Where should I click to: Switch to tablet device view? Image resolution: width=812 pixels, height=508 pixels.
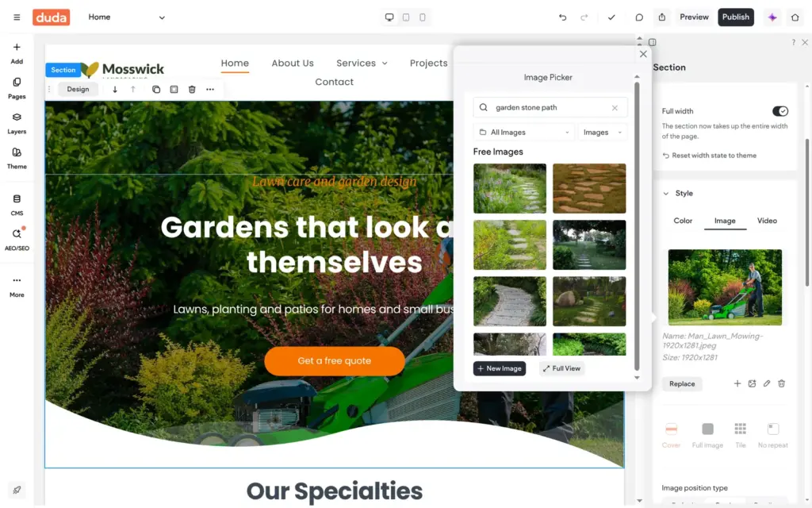[406, 17]
